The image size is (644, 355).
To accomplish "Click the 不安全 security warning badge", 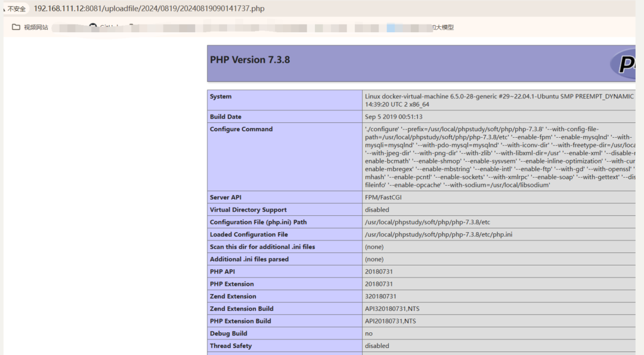I will pos(15,8).
